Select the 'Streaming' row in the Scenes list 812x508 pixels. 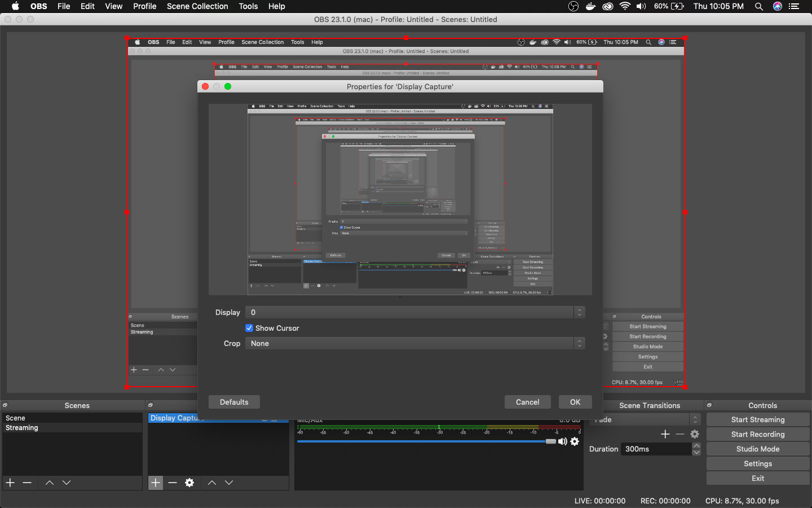72,427
